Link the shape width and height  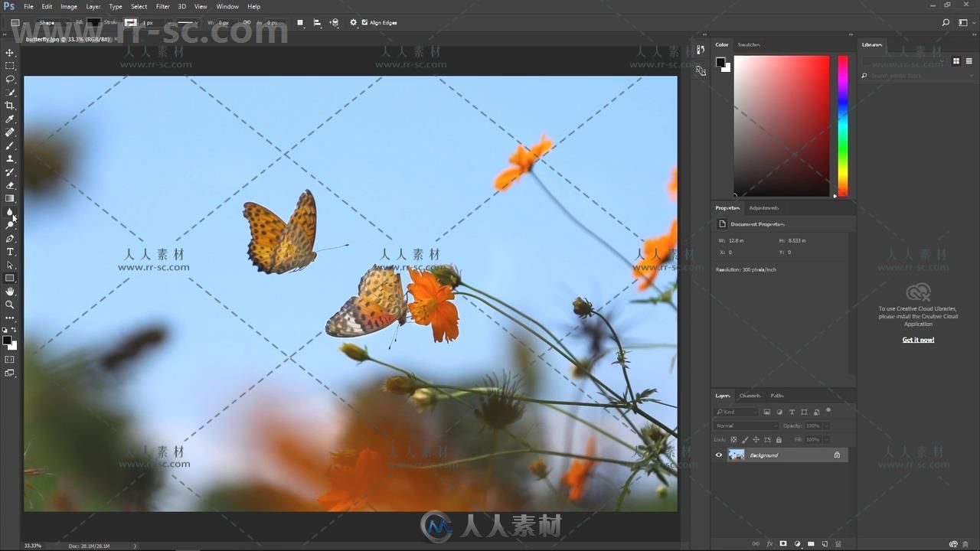coord(247,22)
